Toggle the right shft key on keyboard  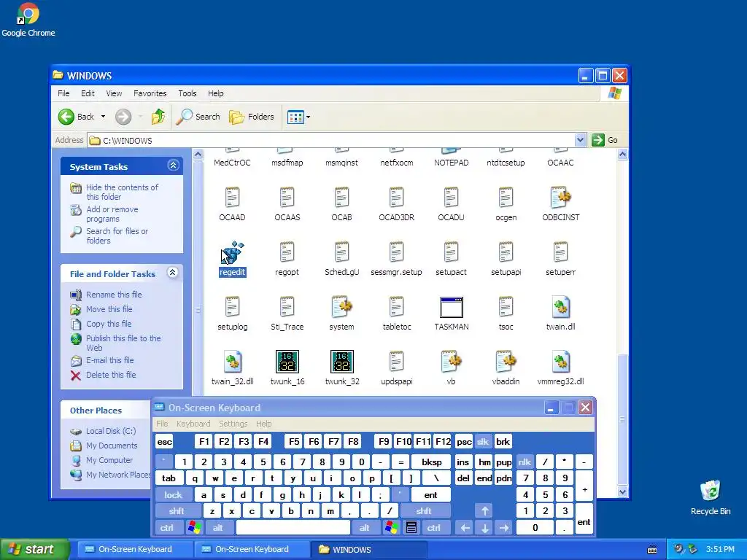coord(424,511)
